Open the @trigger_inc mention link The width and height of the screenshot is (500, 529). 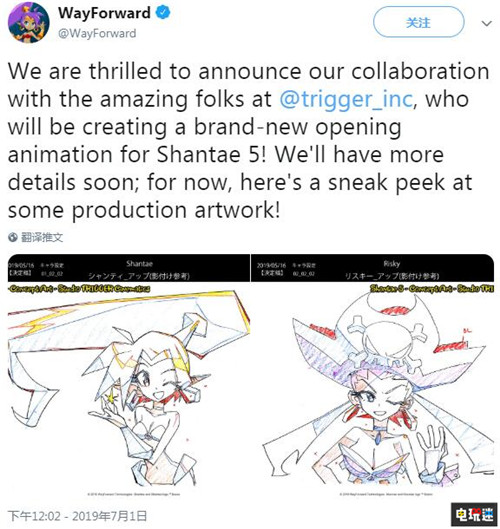346,99
